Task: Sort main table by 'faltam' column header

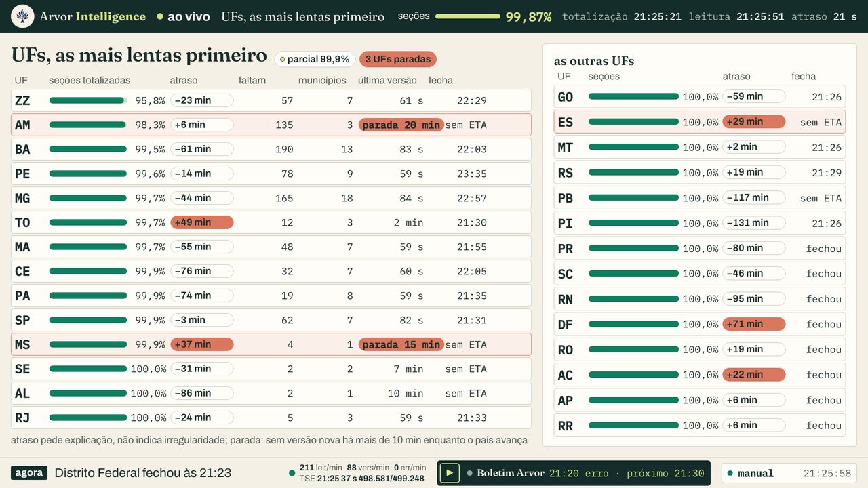Action: tap(252, 80)
